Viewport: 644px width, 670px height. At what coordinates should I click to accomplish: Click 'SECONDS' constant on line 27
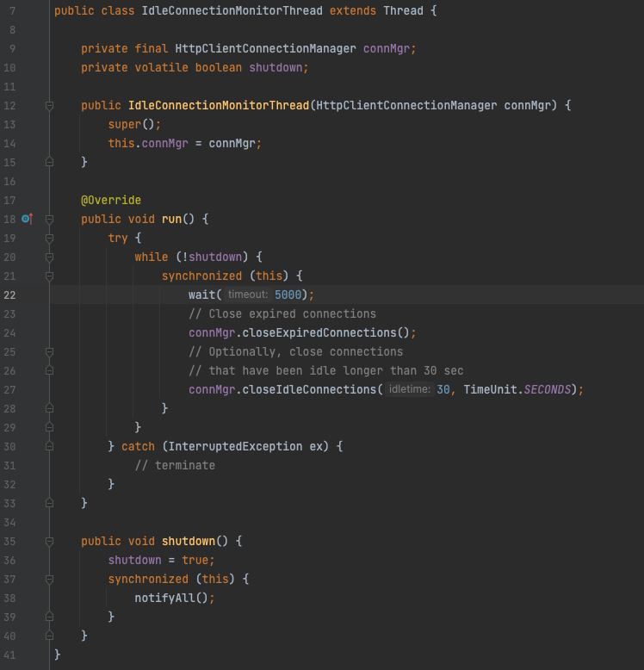(547, 390)
